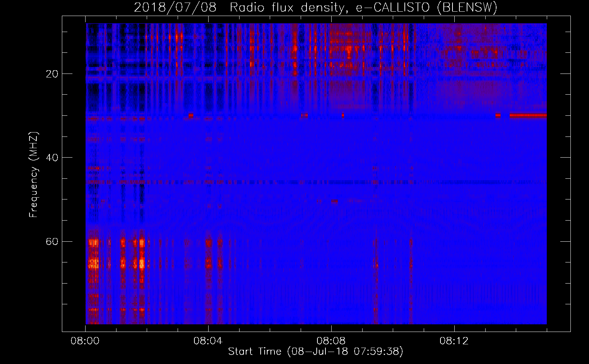This screenshot has height=364, width=589.
Task: Click the '08:00' time tick label
Action: [x=85, y=341]
